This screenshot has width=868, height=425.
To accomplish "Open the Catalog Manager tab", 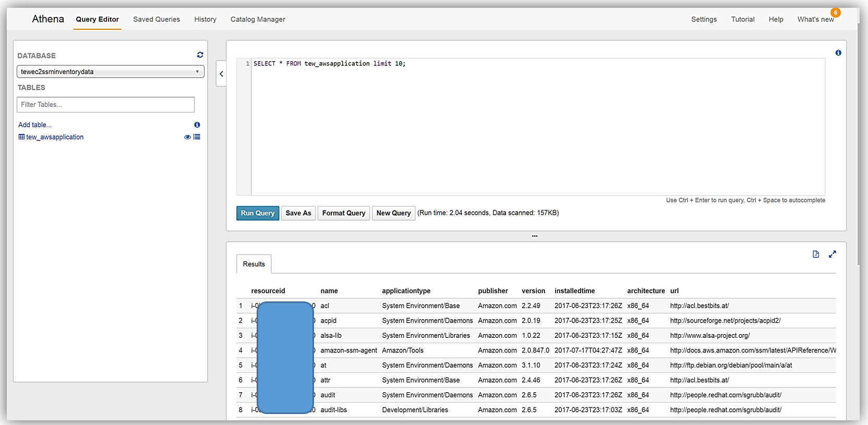I will click(x=258, y=19).
